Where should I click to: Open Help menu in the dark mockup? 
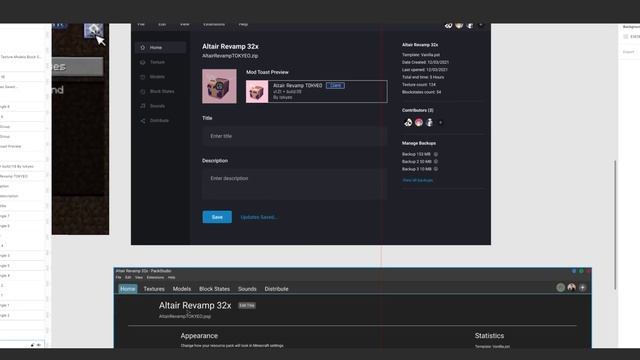click(x=243, y=24)
